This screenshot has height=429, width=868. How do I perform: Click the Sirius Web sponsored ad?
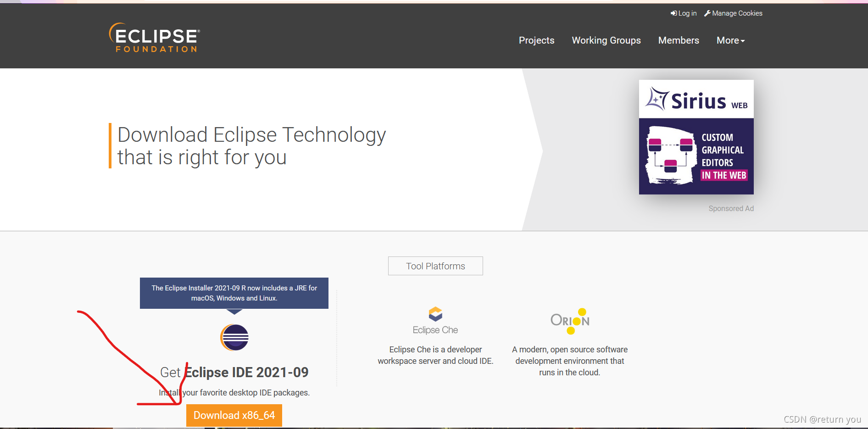point(696,137)
